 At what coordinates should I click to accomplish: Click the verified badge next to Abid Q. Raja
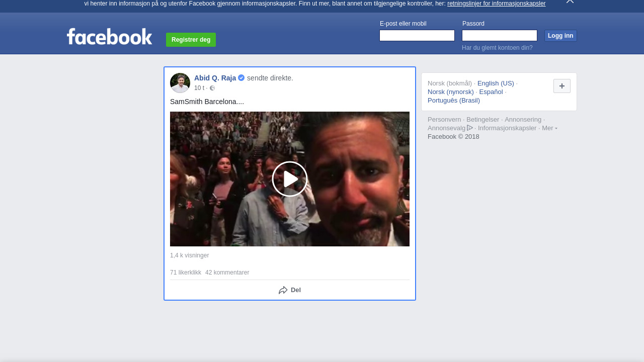click(x=242, y=78)
